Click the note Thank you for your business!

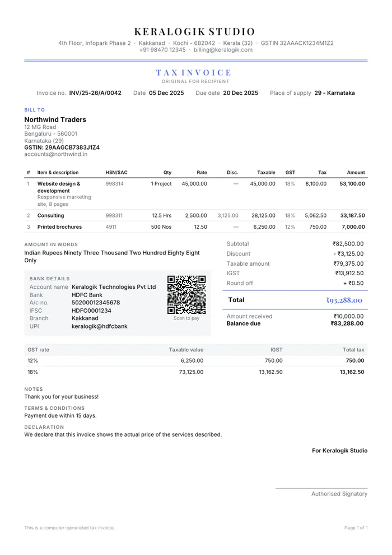62,397
